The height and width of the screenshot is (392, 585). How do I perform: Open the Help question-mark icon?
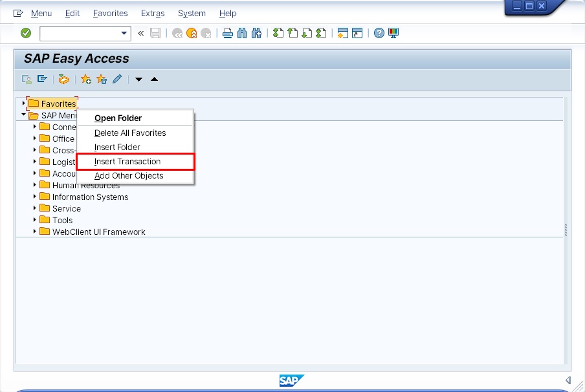click(379, 33)
